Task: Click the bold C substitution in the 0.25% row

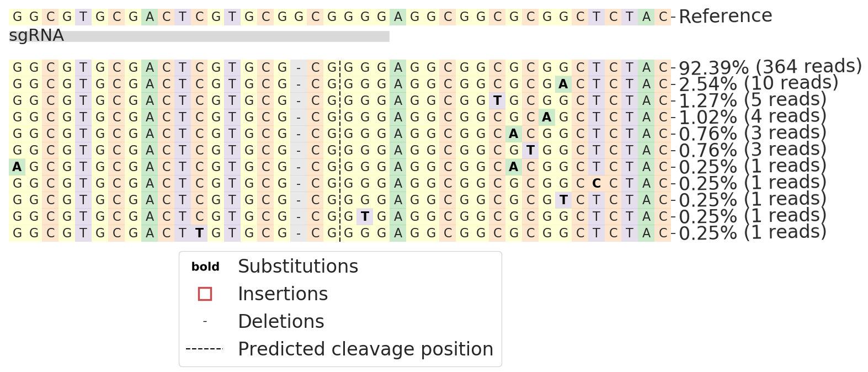Action: [x=597, y=184]
